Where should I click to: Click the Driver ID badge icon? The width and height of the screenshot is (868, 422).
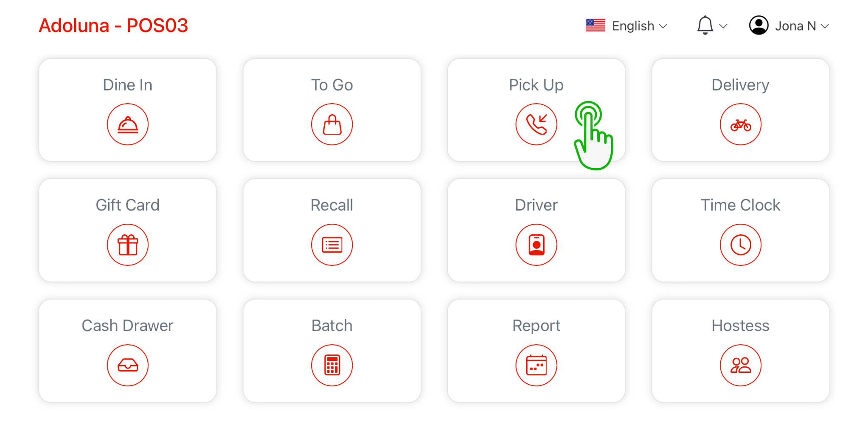tap(536, 245)
